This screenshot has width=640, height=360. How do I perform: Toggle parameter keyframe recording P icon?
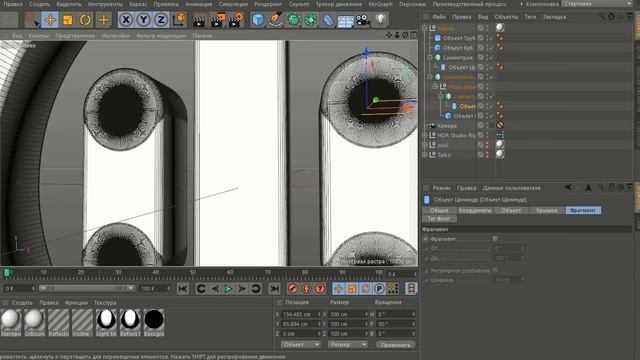(x=379, y=289)
